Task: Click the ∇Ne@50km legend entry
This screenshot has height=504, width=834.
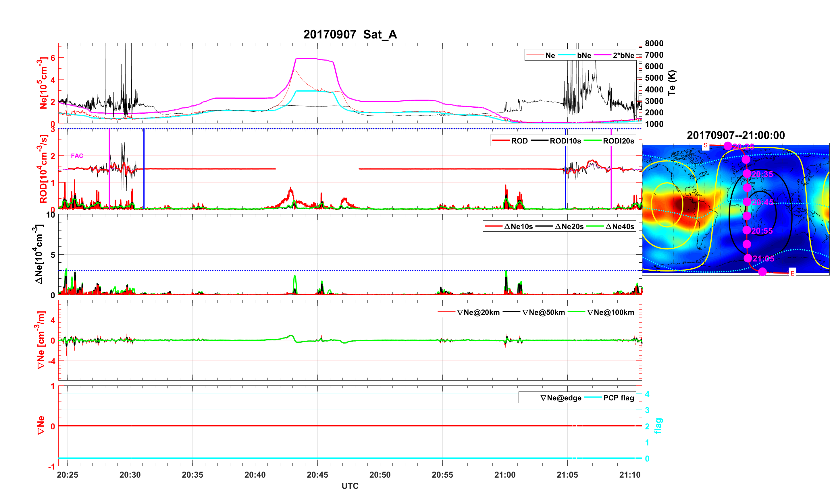Action: click(543, 312)
